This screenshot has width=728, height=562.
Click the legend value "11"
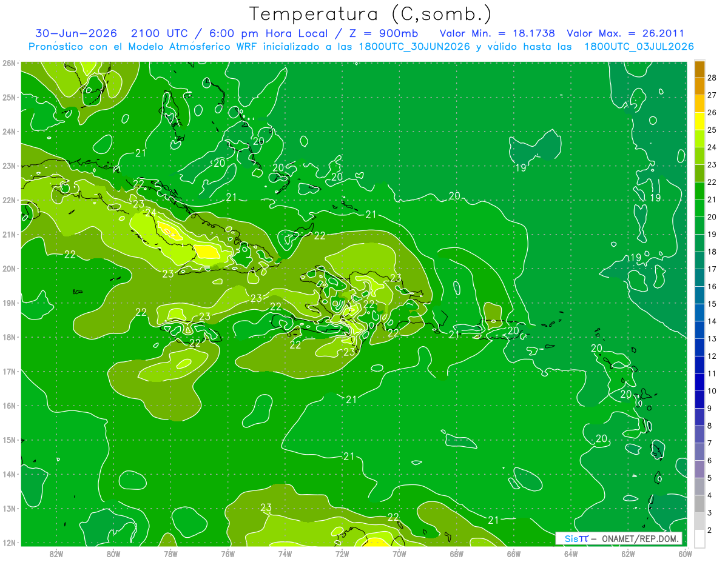tap(712, 373)
